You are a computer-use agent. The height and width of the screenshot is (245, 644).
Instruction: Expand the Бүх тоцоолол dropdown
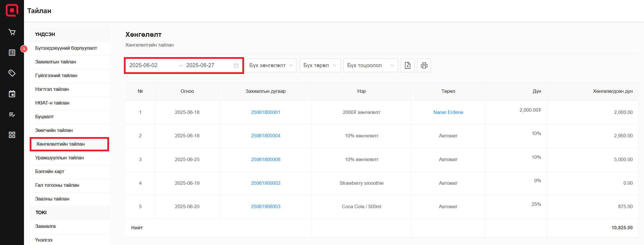pos(370,65)
